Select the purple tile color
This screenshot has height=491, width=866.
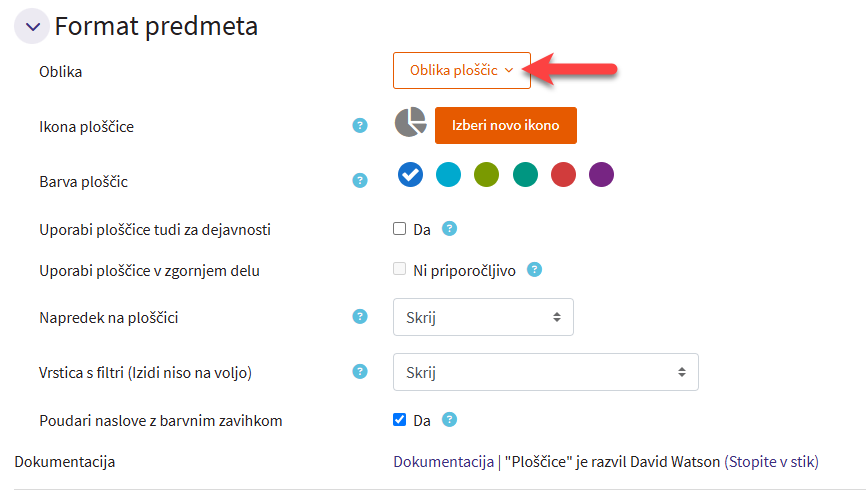601,175
